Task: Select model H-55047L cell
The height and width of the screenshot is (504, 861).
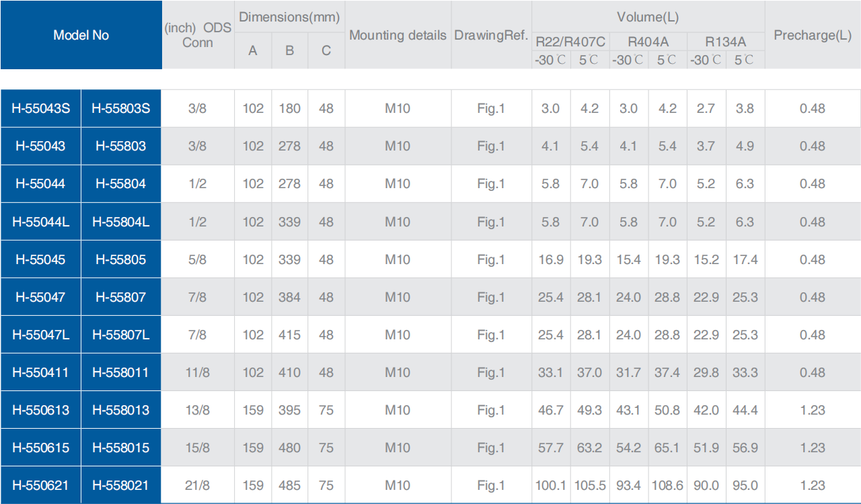Action: (x=40, y=335)
